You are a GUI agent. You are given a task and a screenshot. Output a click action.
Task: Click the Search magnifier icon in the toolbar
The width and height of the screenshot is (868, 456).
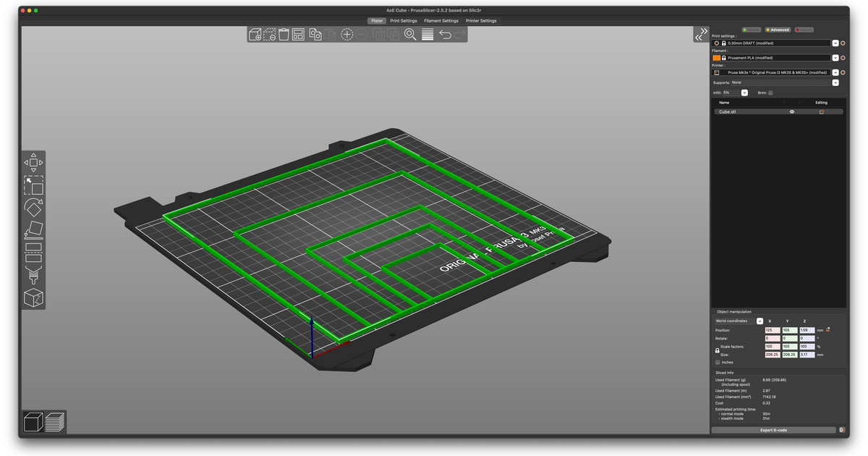(x=409, y=34)
